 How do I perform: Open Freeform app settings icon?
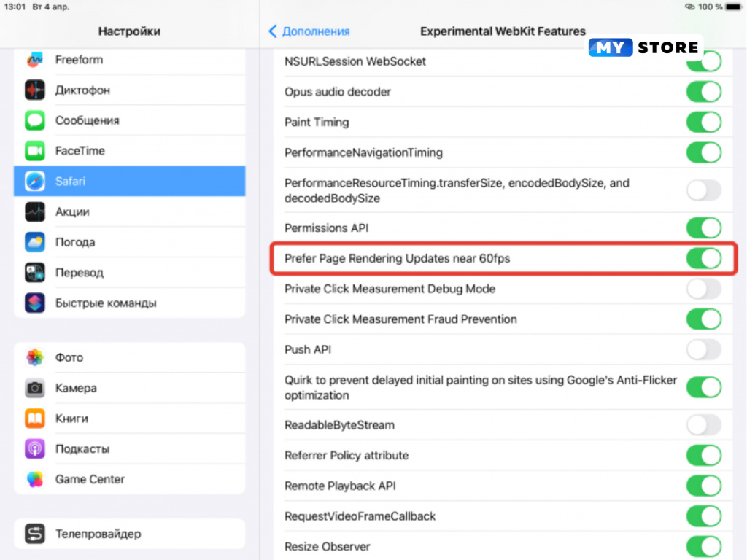click(35, 60)
